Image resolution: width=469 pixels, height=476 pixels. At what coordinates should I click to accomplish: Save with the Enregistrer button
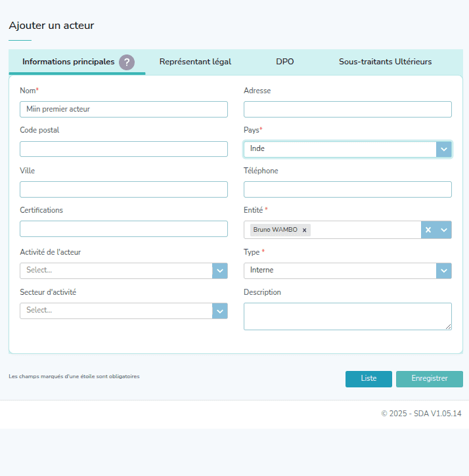point(429,379)
